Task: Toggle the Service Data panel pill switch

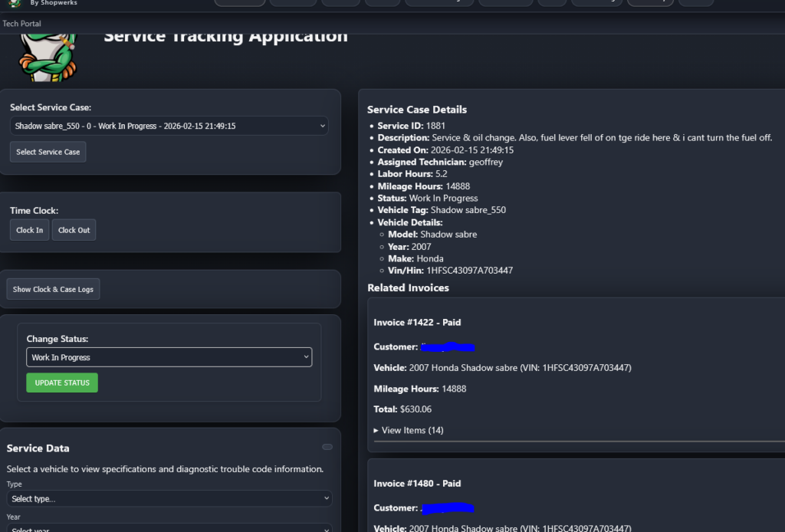Action: click(x=327, y=447)
